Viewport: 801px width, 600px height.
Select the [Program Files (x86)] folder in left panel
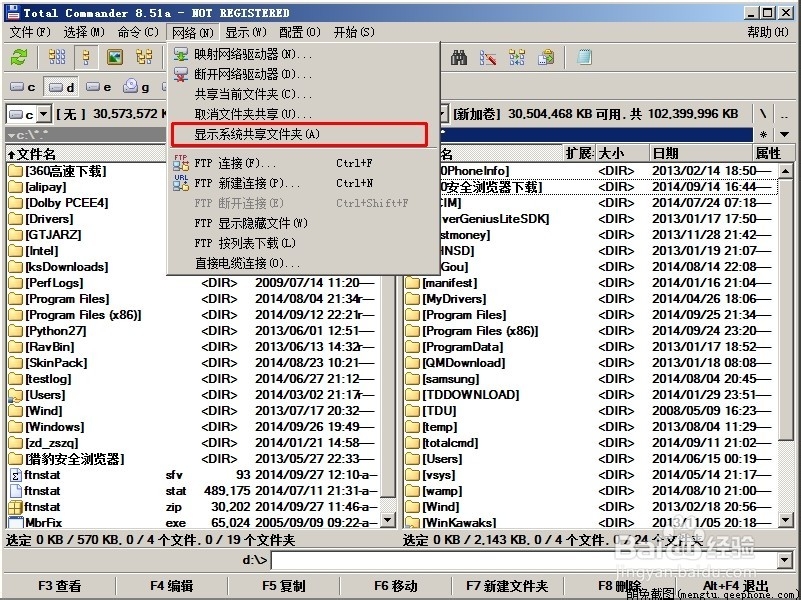click(84, 315)
